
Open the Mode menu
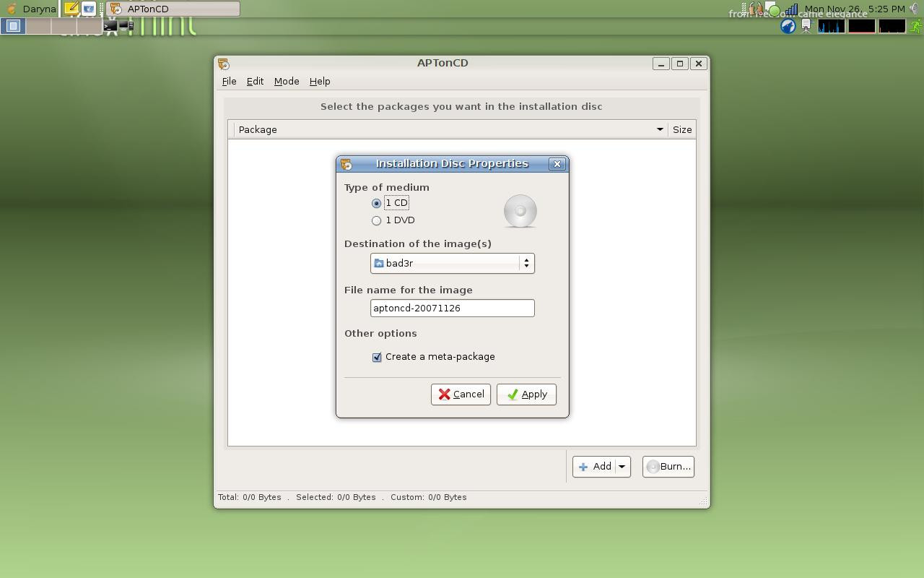point(287,81)
